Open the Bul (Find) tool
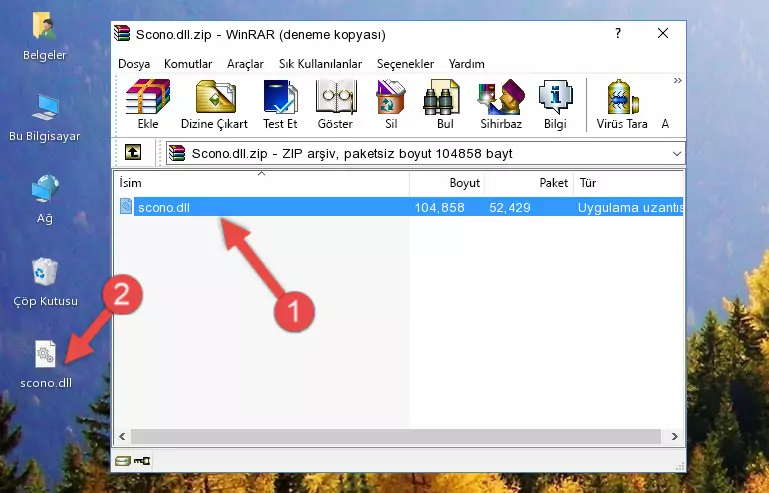 445,104
